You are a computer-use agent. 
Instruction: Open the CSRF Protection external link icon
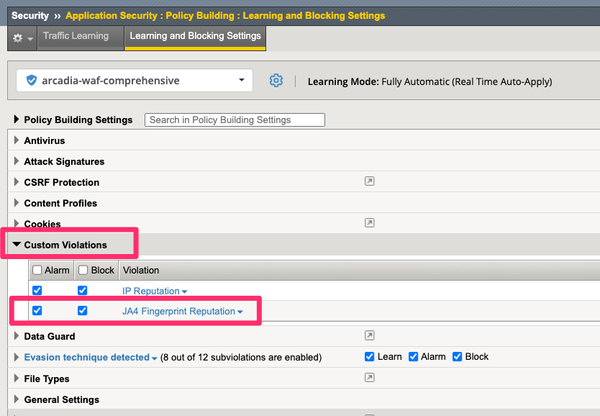pyautogui.click(x=368, y=182)
